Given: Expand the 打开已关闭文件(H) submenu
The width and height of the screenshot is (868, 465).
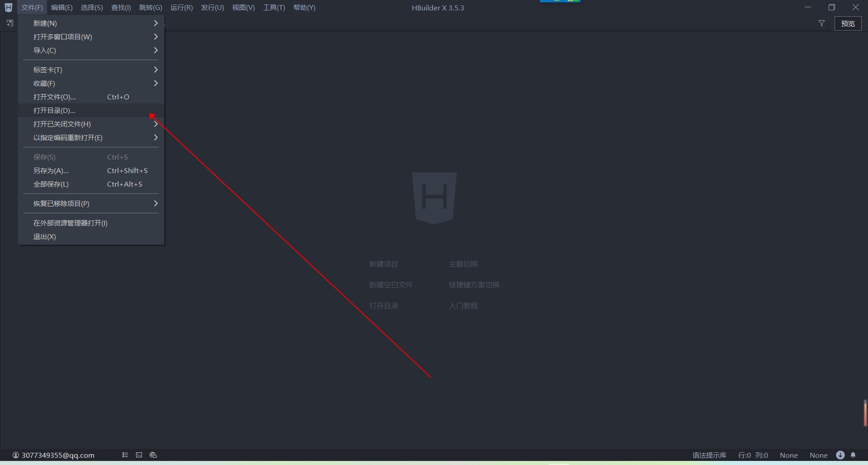Looking at the screenshot, I should pos(91,124).
